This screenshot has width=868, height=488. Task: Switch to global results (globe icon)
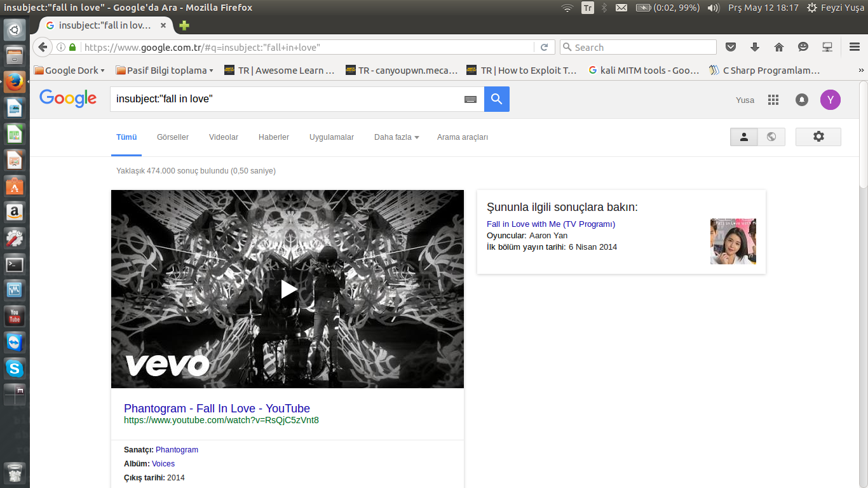click(x=771, y=137)
